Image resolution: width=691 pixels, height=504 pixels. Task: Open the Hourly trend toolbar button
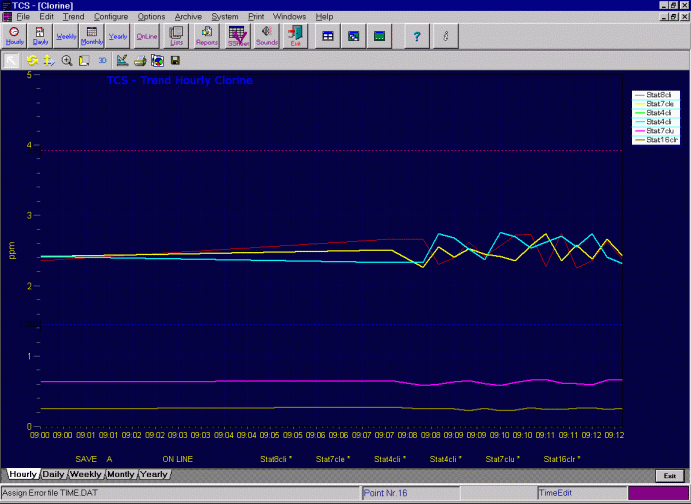(x=15, y=36)
